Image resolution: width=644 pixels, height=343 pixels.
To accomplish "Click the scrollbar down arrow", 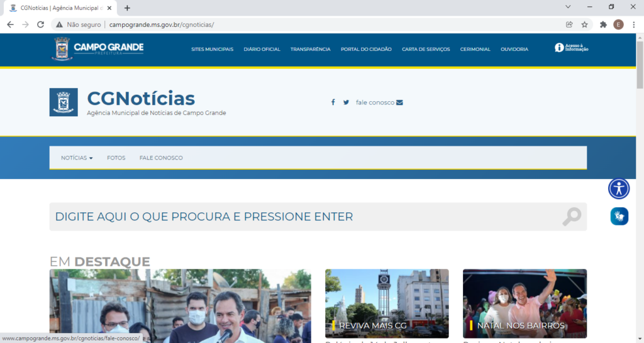I will pos(640,339).
